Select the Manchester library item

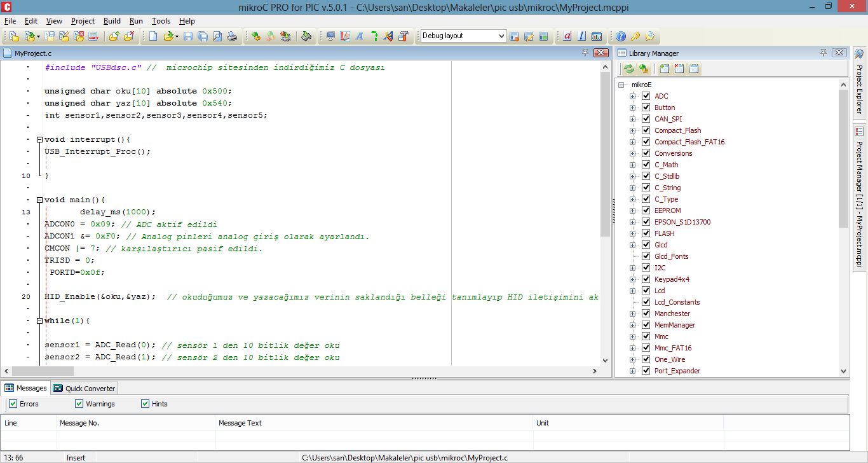click(x=672, y=314)
